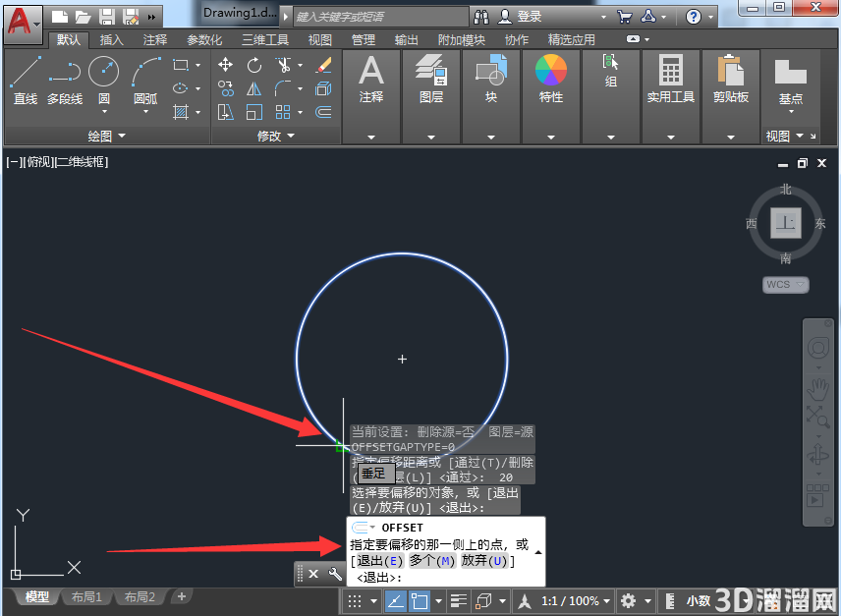This screenshot has width=841, height=616.
Task: Expand the 修改 panel dropdown
Action: click(276, 136)
